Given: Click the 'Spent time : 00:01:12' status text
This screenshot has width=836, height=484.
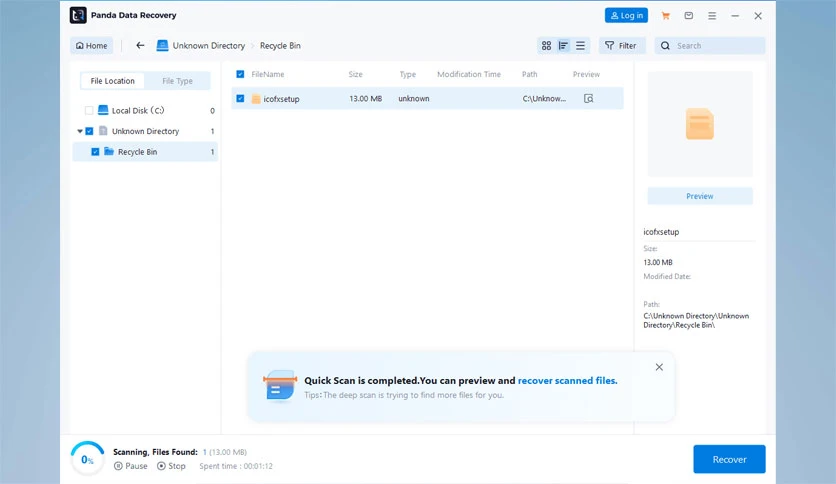Looking at the screenshot, I should point(236,466).
